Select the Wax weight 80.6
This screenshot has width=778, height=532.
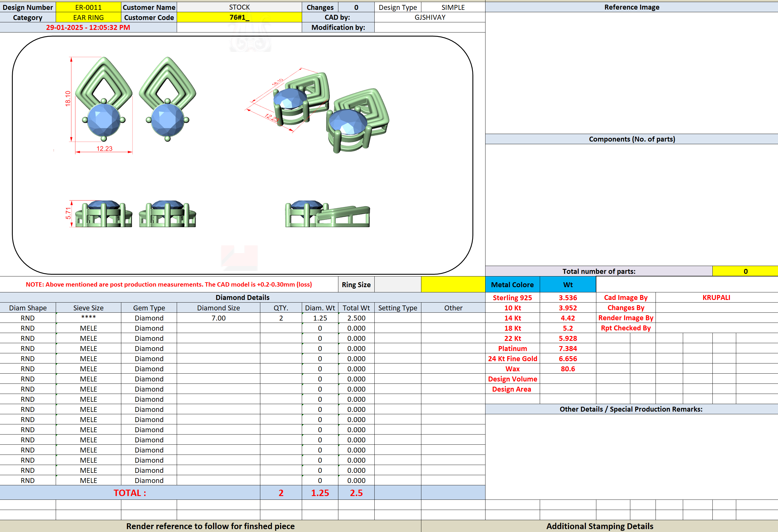tap(568, 369)
